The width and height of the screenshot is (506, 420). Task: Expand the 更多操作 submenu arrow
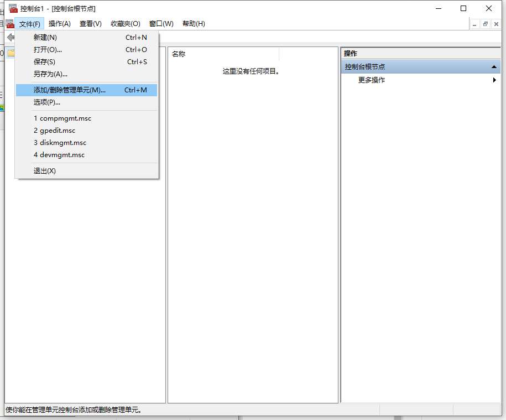pyautogui.click(x=494, y=79)
